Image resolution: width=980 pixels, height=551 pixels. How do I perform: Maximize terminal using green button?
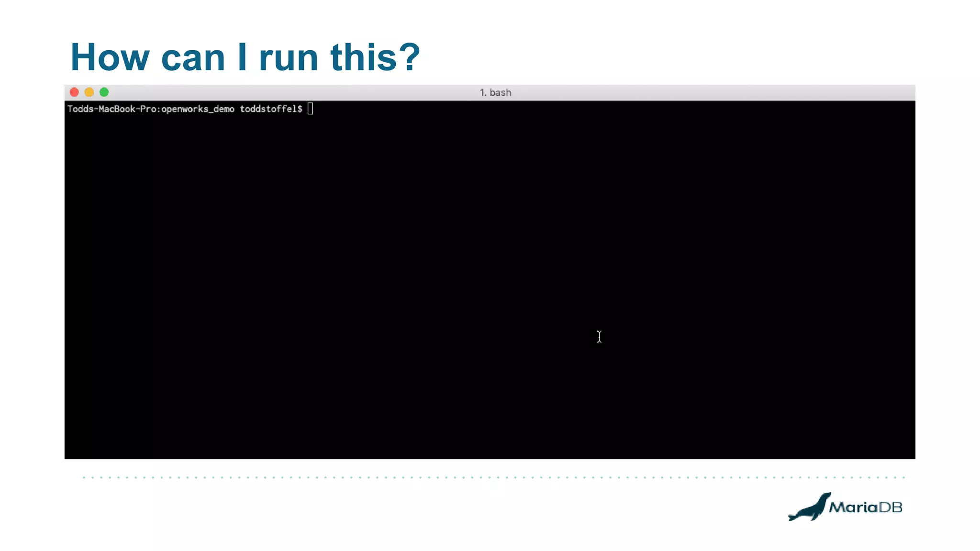tap(104, 92)
